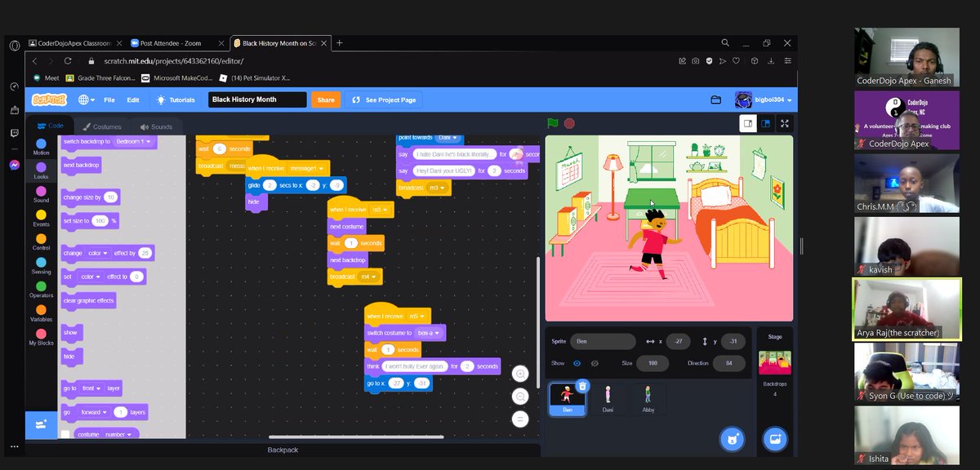Image resolution: width=980 pixels, height=470 pixels.
Task: Open the File menu
Action: coord(109,100)
